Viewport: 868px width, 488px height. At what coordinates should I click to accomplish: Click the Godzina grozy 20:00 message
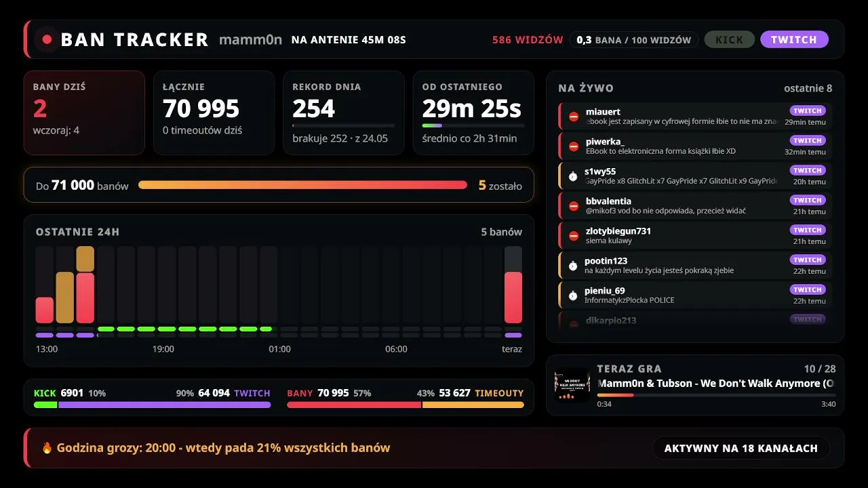(224, 448)
